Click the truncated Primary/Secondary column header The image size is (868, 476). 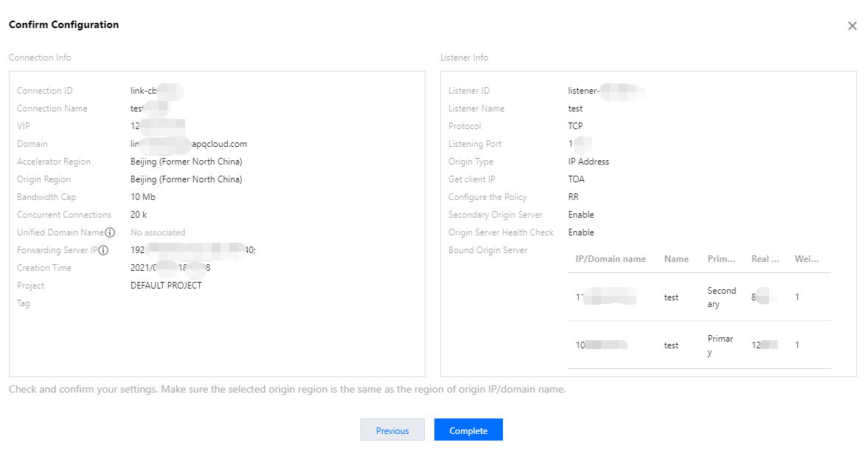tap(721, 259)
